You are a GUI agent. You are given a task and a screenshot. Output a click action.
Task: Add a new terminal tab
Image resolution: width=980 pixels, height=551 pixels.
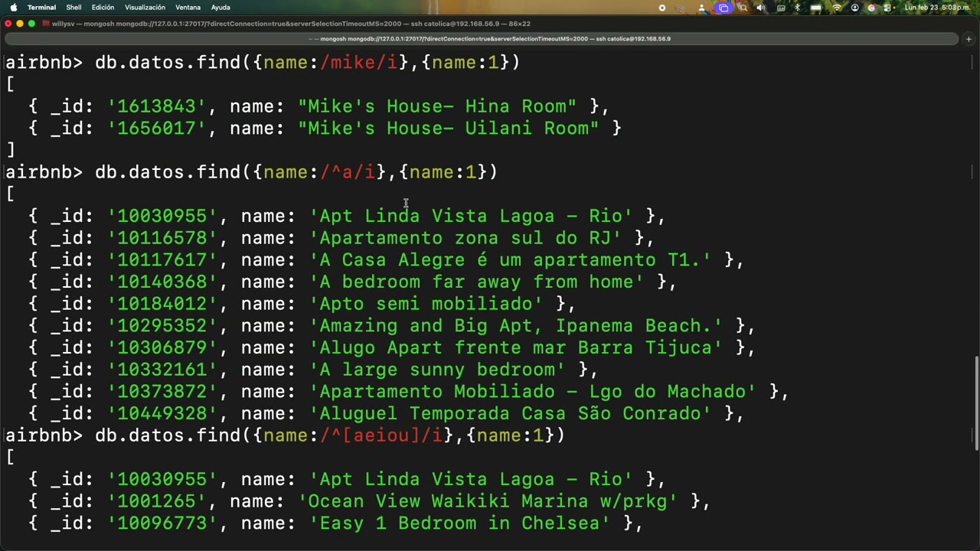(x=969, y=39)
